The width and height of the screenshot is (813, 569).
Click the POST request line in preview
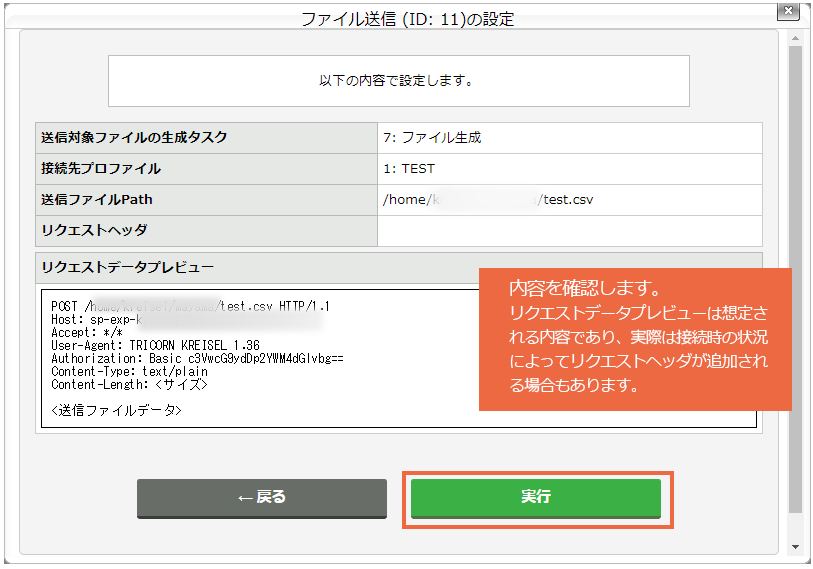190,307
